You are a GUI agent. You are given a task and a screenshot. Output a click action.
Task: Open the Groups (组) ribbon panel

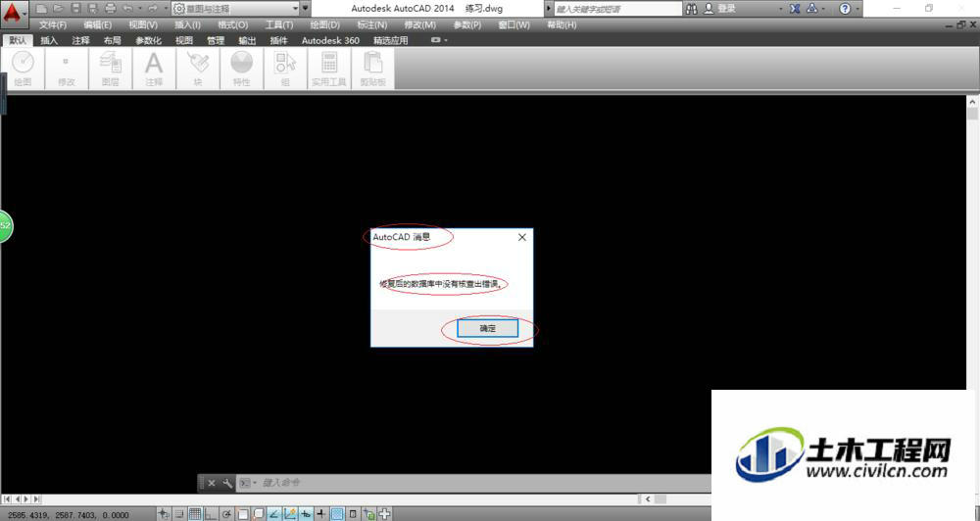pyautogui.click(x=285, y=69)
